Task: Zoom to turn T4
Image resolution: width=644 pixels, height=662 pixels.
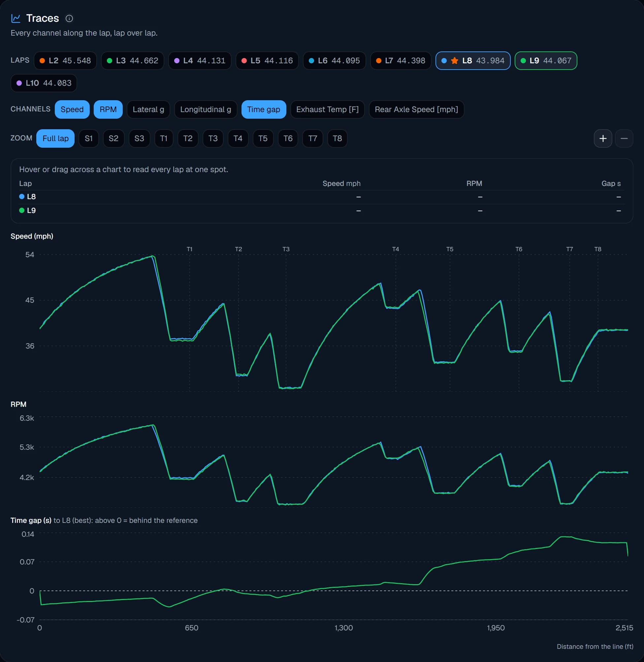Action: pos(238,138)
